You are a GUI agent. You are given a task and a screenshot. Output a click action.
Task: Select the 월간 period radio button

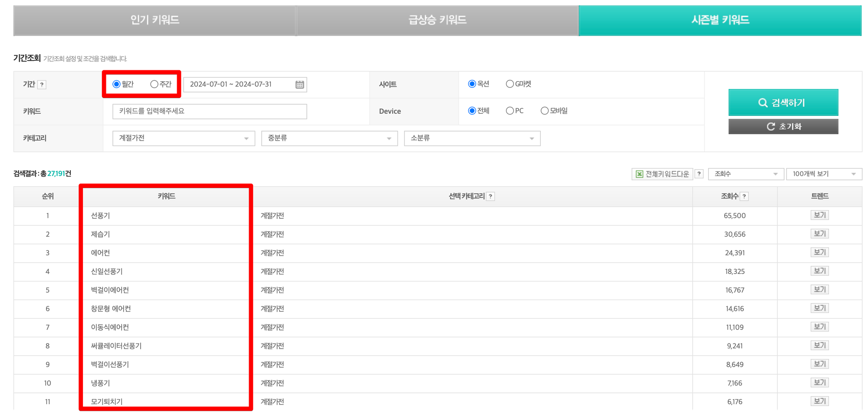[x=116, y=84]
